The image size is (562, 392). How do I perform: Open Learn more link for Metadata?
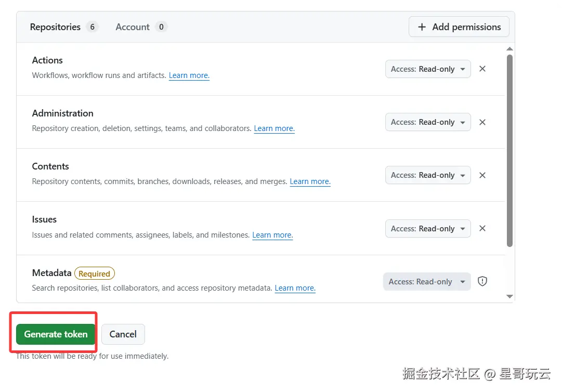tap(295, 288)
